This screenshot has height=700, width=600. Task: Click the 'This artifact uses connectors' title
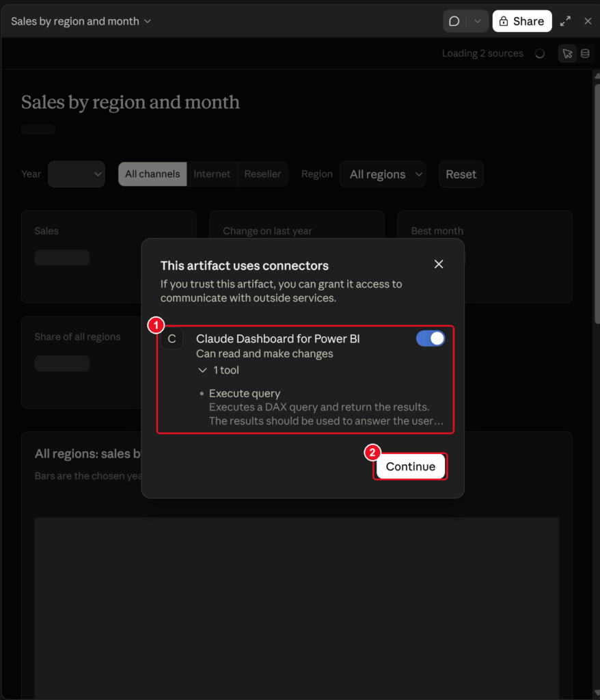pos(244,266)
